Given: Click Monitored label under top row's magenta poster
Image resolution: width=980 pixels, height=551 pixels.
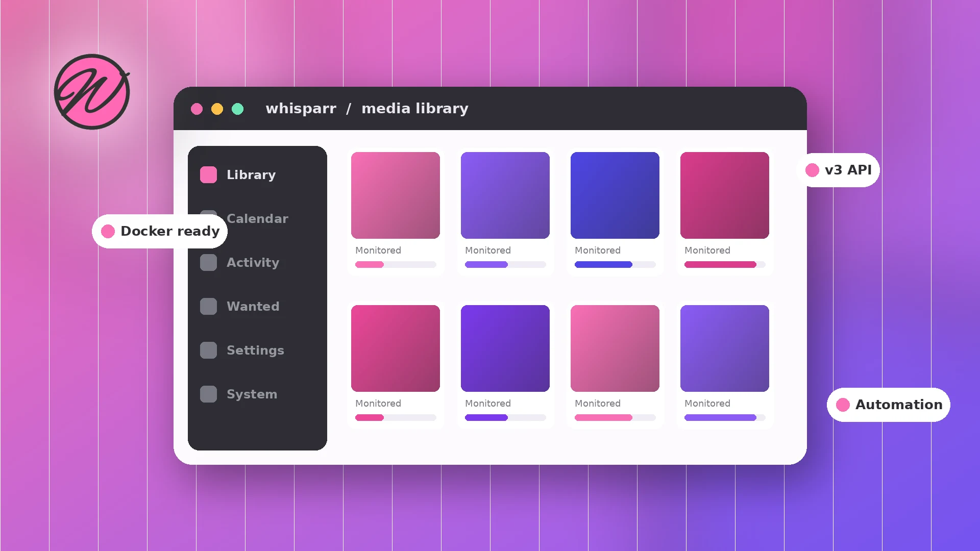Looking at the screenshot, I should pos(707,250).
